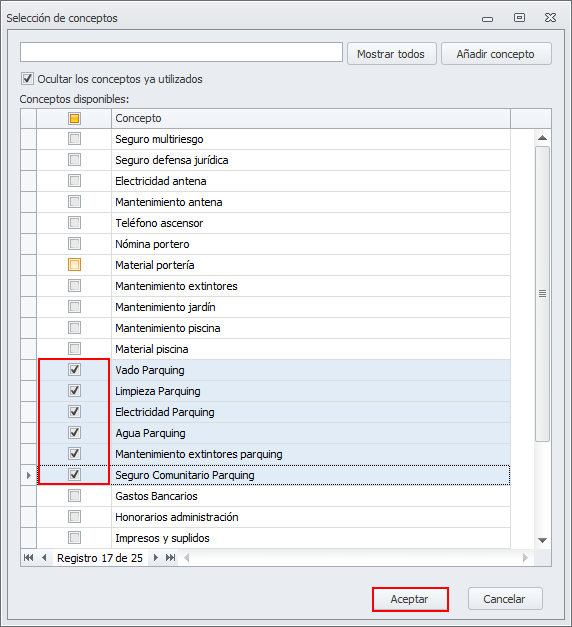Check the Mantenimiento jardín checkbox
Screen dimensions: 572x627
74,307
